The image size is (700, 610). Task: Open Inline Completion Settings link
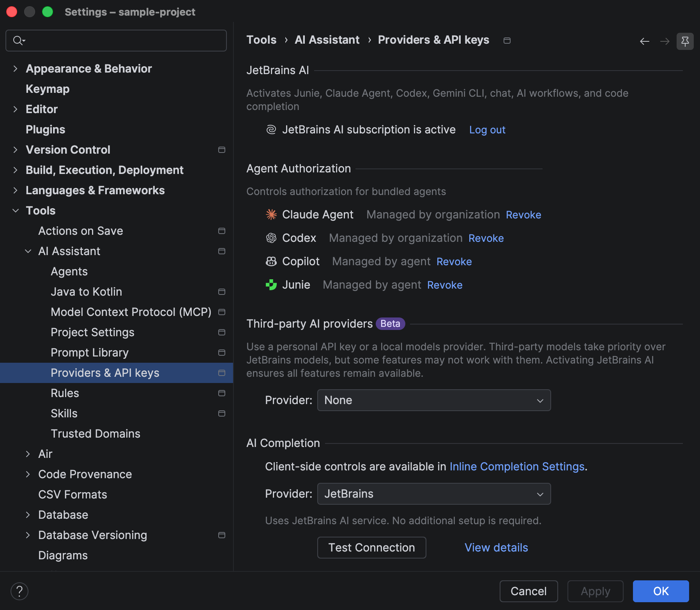(x=517, y=466)
